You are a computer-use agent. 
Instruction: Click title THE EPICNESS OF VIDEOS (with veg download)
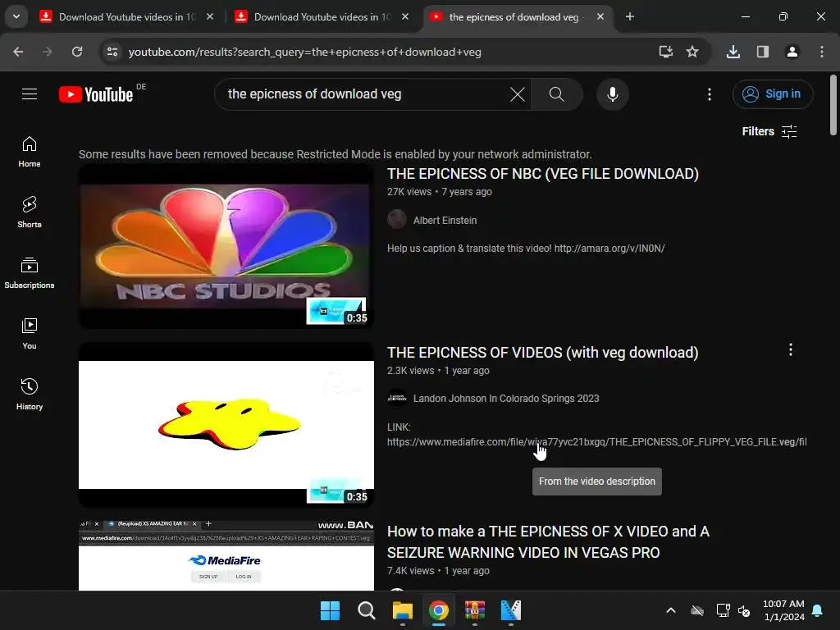tap(543, 353)
